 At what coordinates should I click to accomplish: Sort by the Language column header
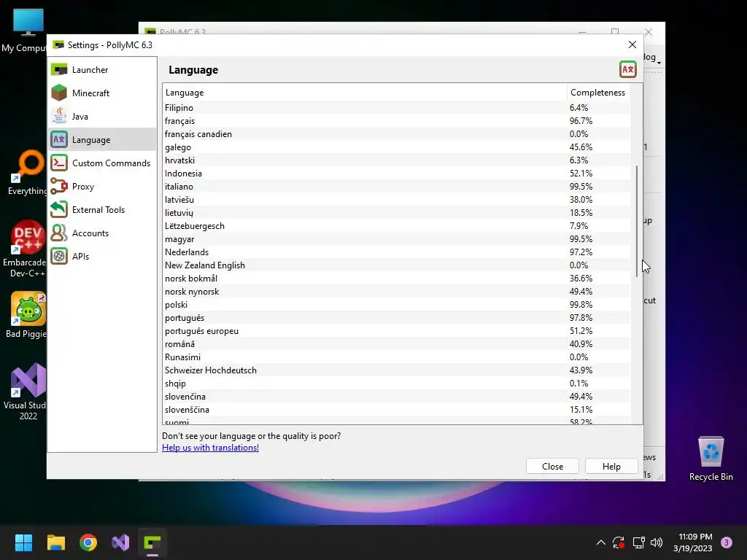pos(365,93)
